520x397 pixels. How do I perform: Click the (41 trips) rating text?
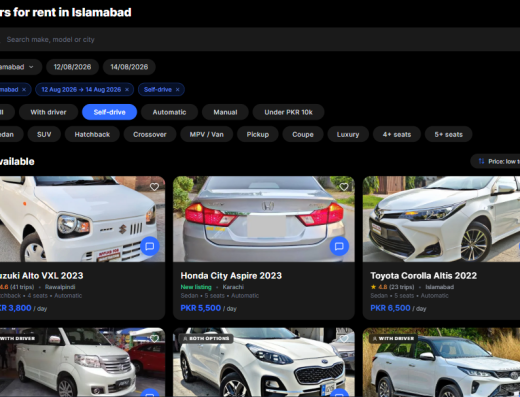(22, 287)
